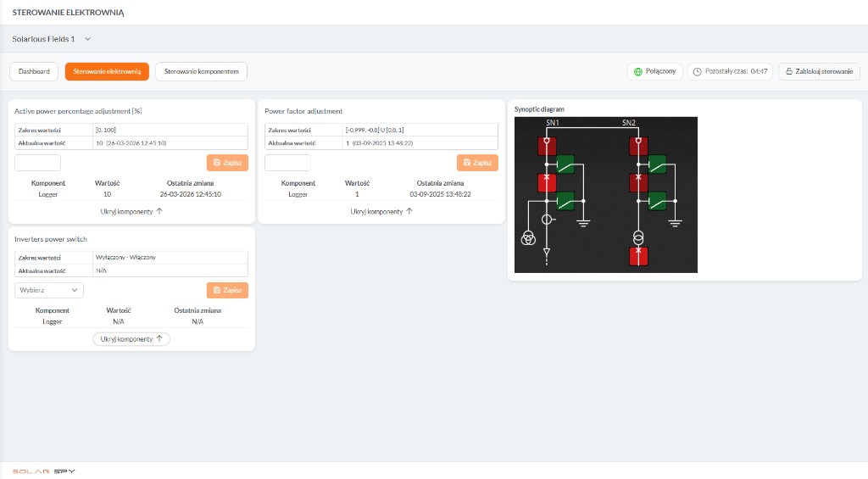Screen dimensions: 868x479
Task: Open the Wybierz dropdown for inverters power switch
Action: (x=49, y=290)
